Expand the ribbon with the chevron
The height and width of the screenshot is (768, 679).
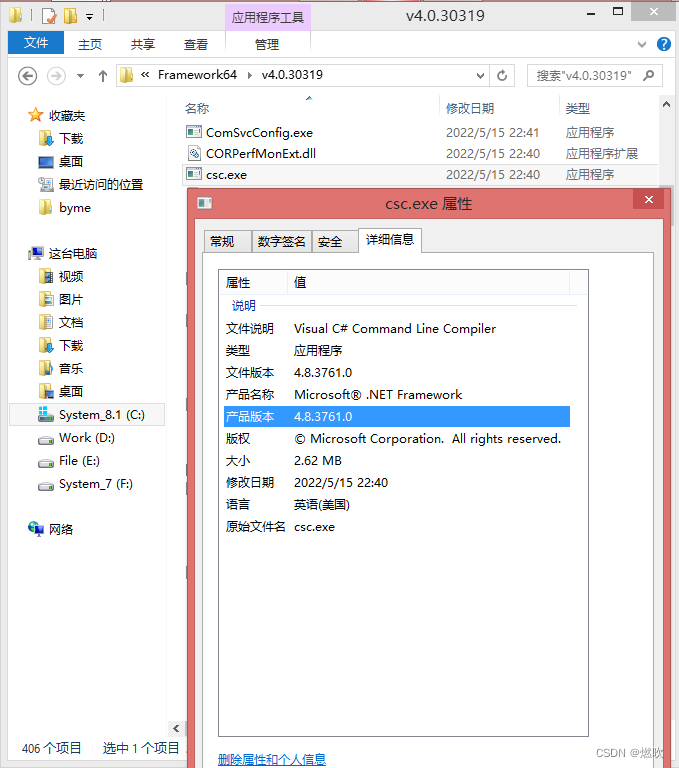642,45
